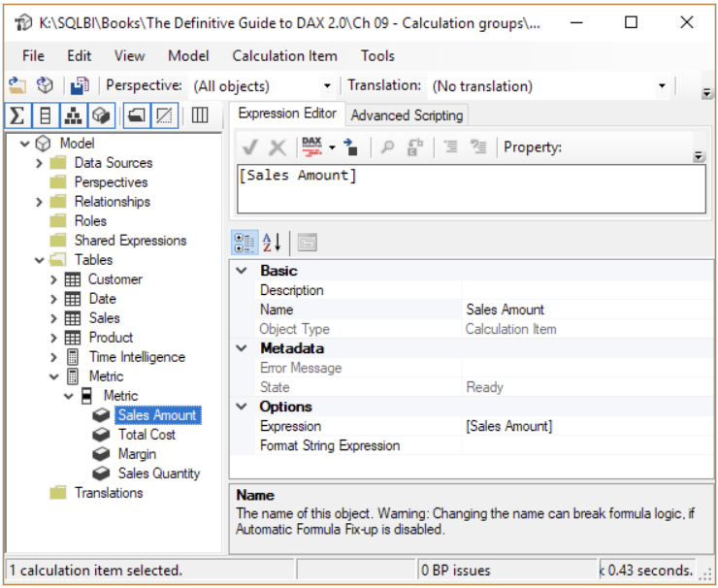Open the Edit menu
Viewport: 718px width, 588px height.
pyautogui.click(x=80, y=56)
